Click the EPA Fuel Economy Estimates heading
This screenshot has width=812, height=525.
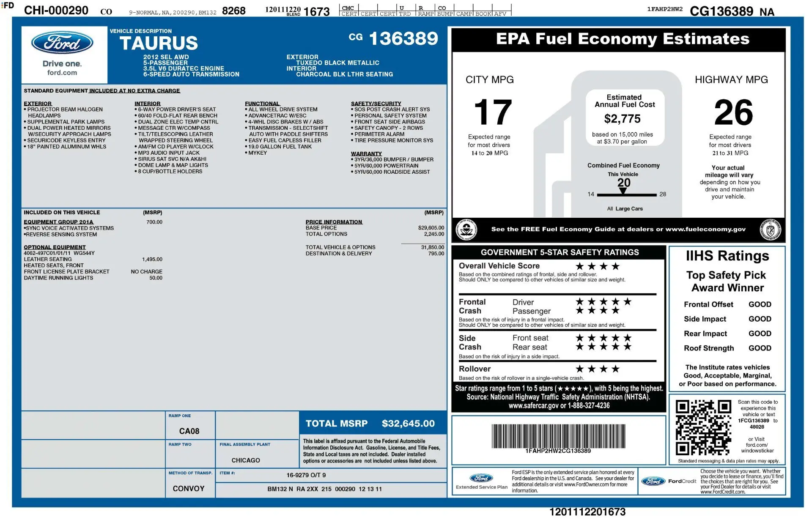[x=623, y=39]
